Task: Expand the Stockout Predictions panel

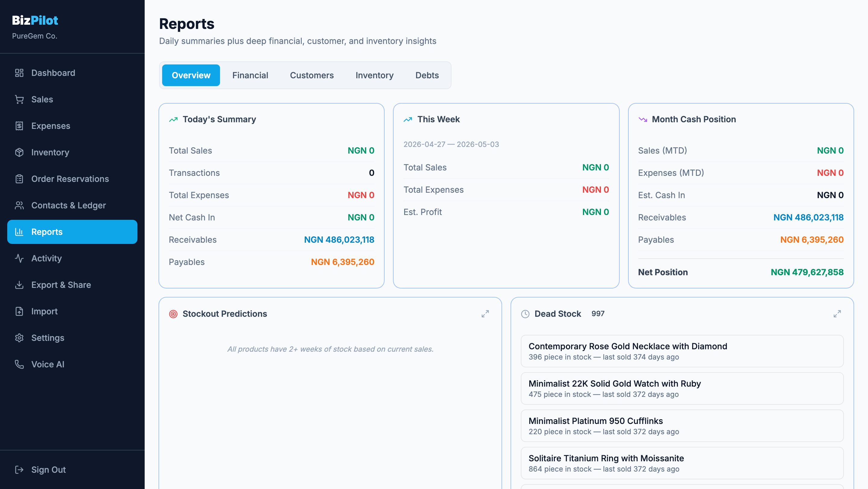Action: (485, 314)
